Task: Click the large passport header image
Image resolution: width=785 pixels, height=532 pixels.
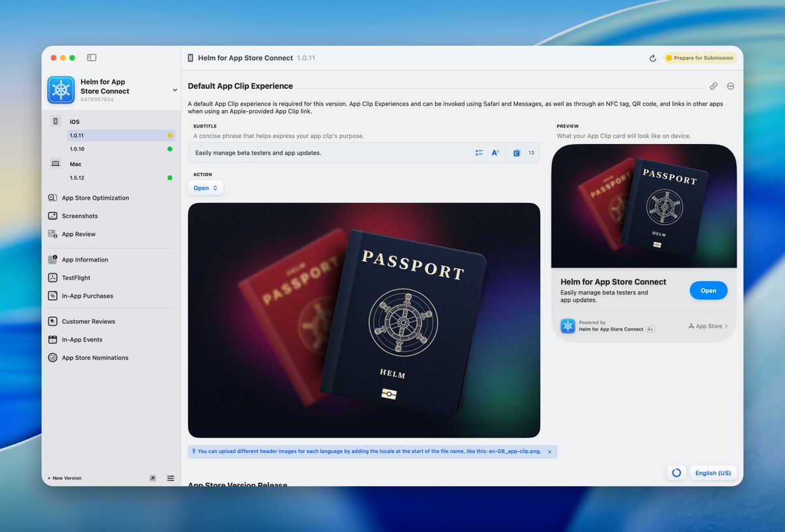Action: (x=364, y=320)
